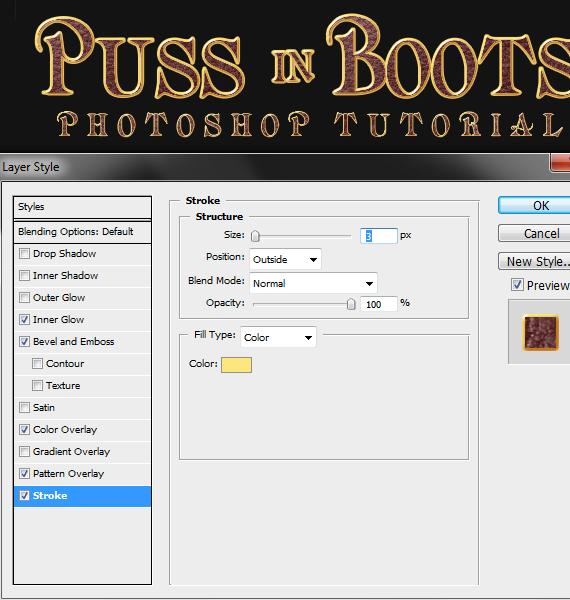The height and width of the screenshot is (600, 570).
Task: Select the Styles entry in list
Action: (x=82, y=207)
